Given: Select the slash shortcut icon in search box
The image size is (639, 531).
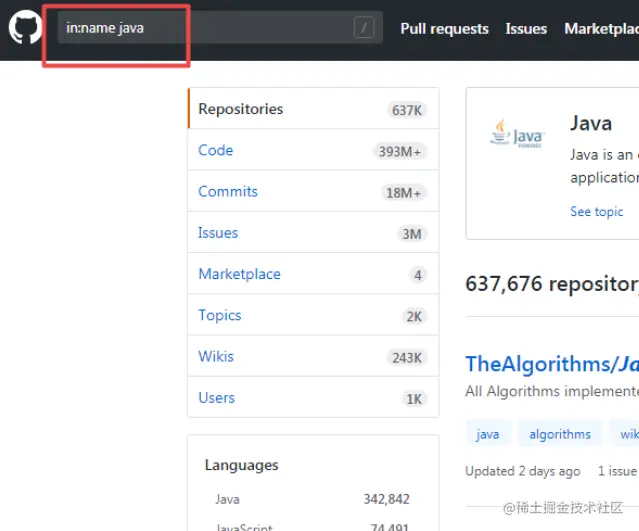Looking at the screenshot, I should pyautogui.click(x=364, y=28).
